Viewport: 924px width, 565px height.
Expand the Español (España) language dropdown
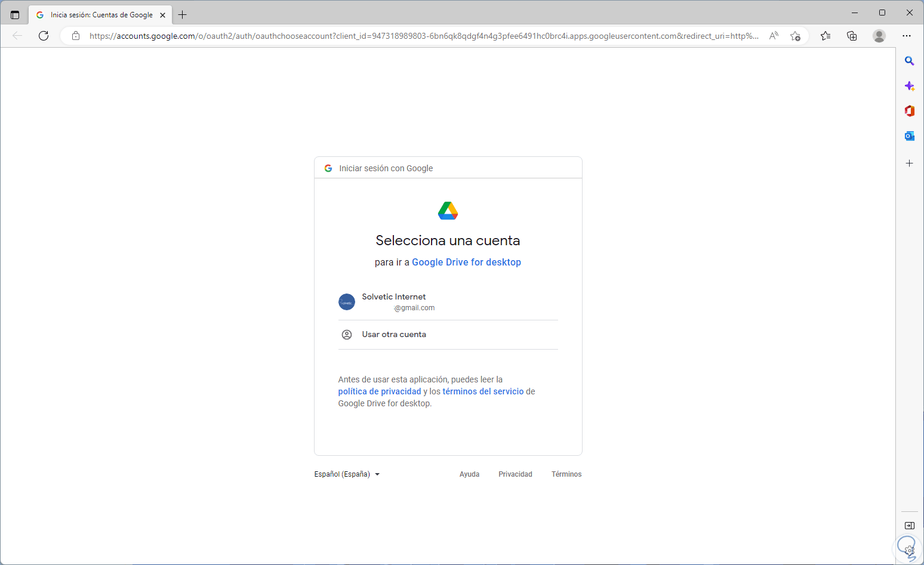coord(347,474)
